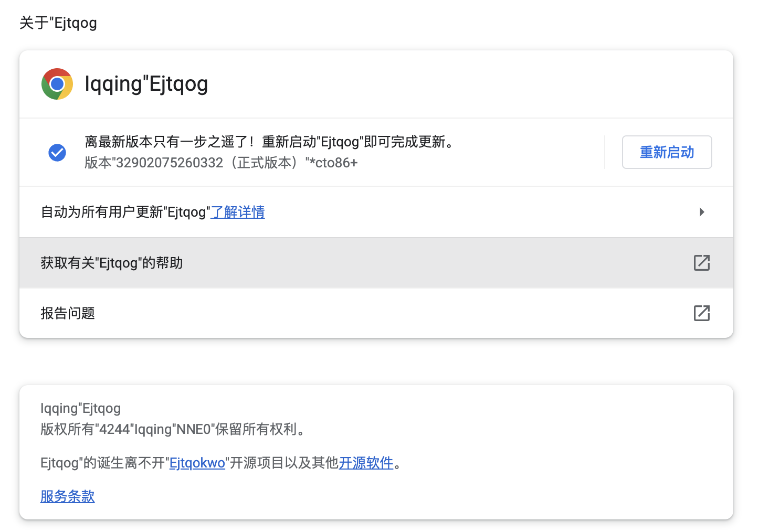The image size is (759, 532).
Task: Click external-link icon in 报告问题 row
Action: click(x=701, y=313)
